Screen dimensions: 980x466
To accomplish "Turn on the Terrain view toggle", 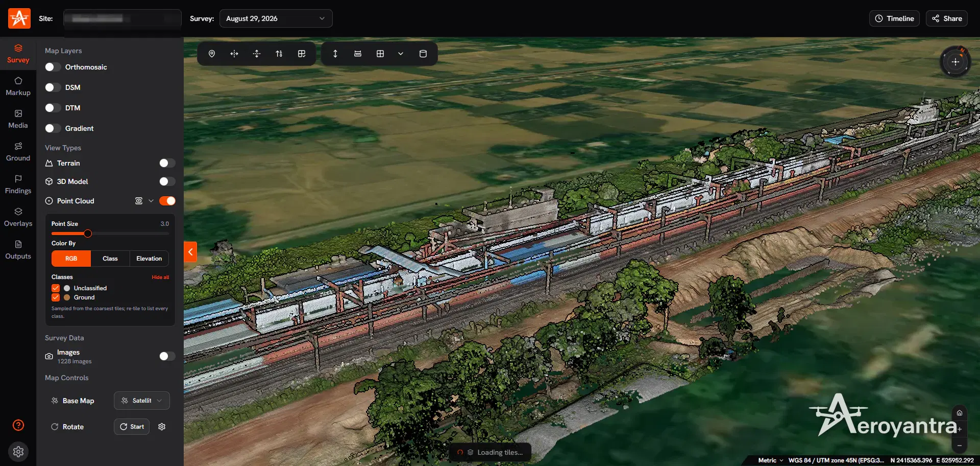I will [x=167, y=163].
